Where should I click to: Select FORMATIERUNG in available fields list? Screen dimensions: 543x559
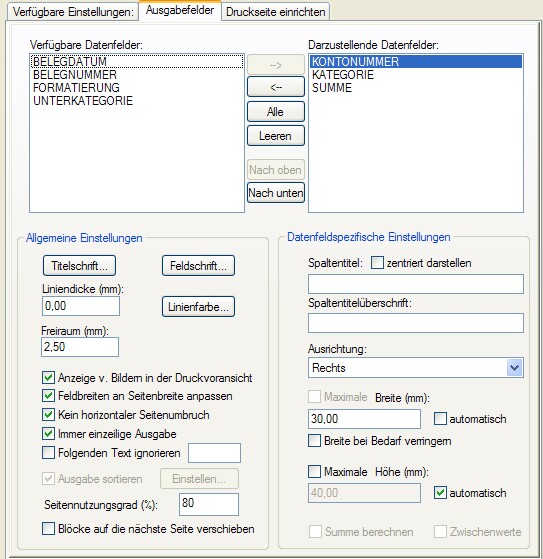click(137, 88)
